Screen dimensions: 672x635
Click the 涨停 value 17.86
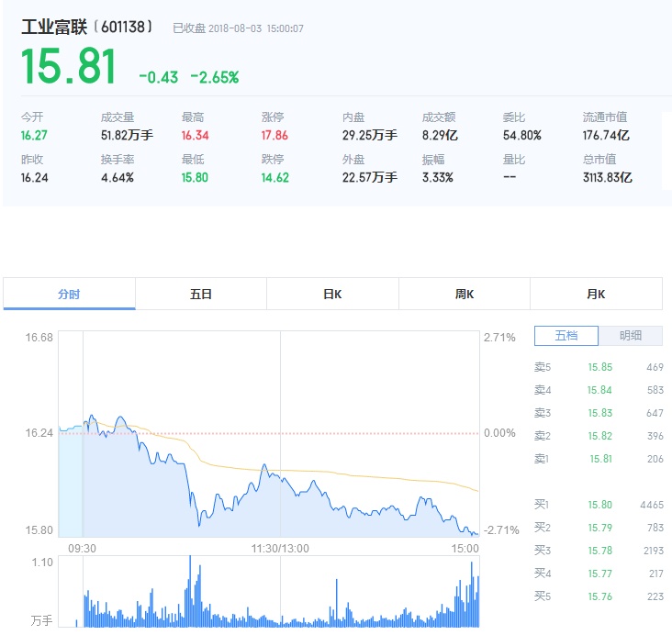pyautogui.click(x=274, y=136)
